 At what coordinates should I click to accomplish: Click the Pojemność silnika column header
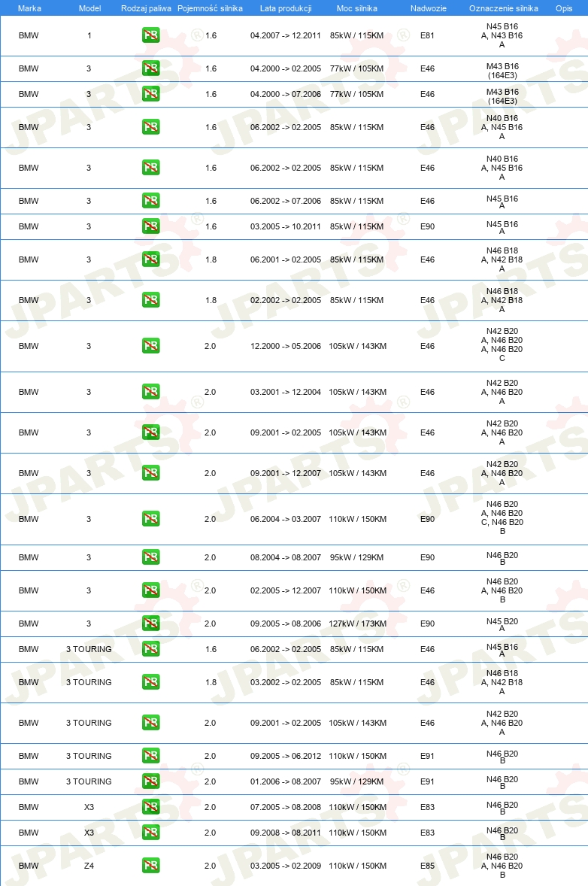click(210, 8)
